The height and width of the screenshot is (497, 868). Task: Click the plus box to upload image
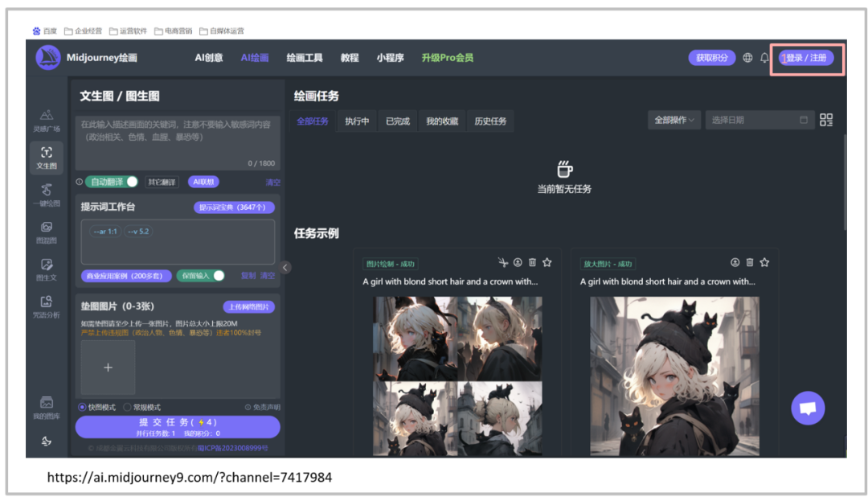[x=108, y=368]
